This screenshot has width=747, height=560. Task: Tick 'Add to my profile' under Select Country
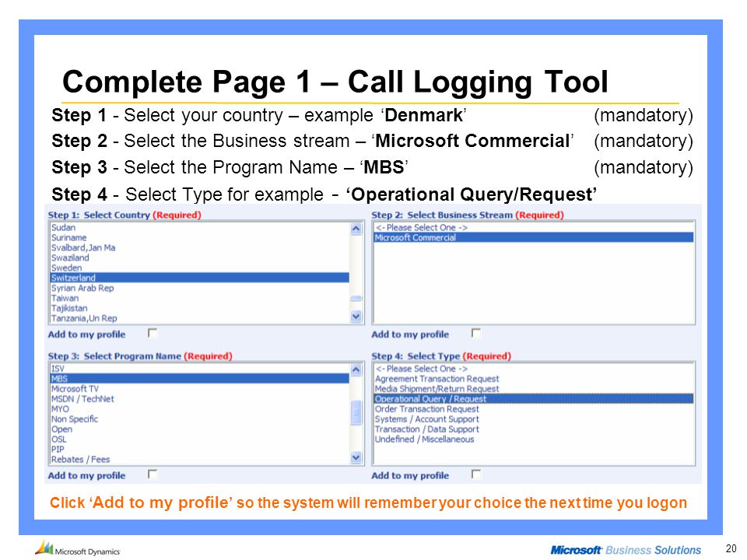pos(153,333)
